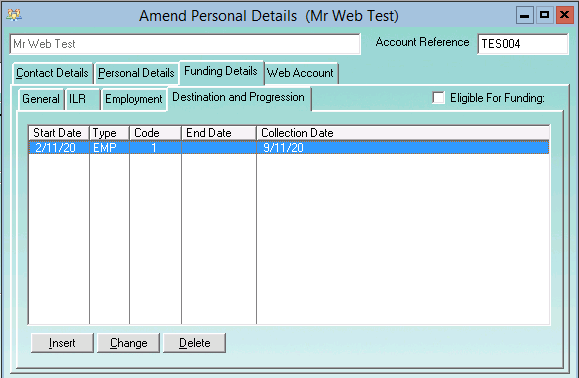The height and width of the screenshot is (378, 579).
Task: Click the Code column header
Action: coord(155,133)
